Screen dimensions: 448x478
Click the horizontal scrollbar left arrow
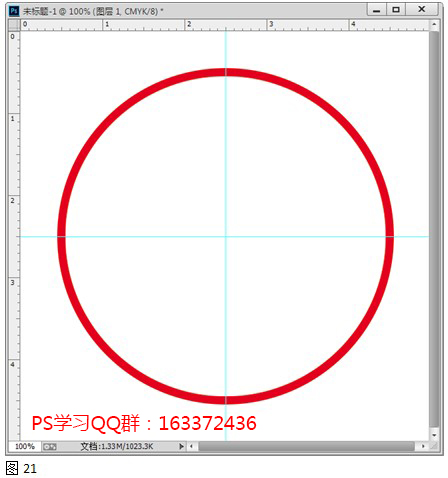[191, 446]
